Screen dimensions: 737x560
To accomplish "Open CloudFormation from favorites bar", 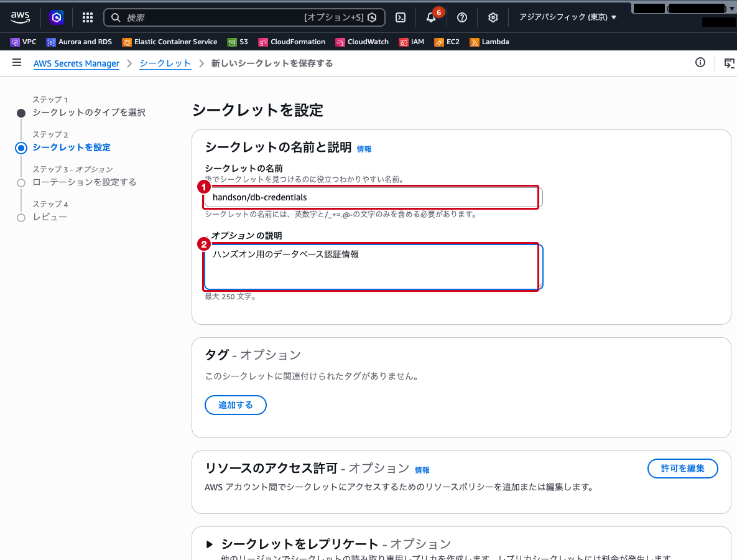I will (292, 42).
